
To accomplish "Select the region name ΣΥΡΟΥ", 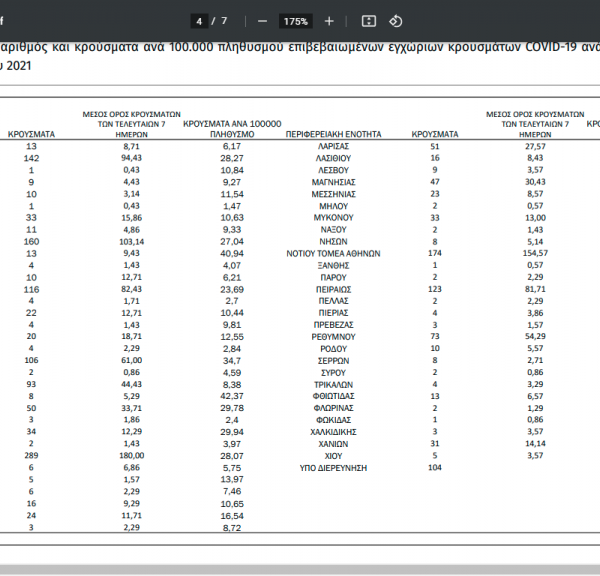I will [x=333, y=373].
